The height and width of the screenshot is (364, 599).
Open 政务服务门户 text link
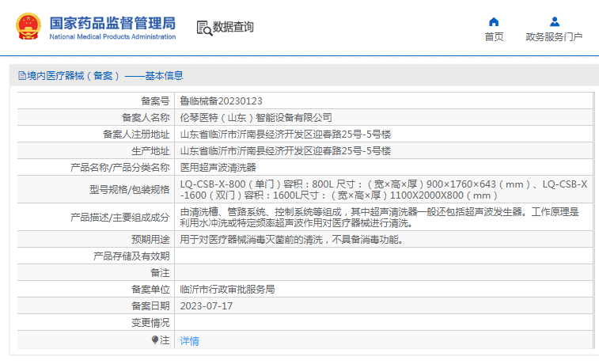tap(554, 36)
